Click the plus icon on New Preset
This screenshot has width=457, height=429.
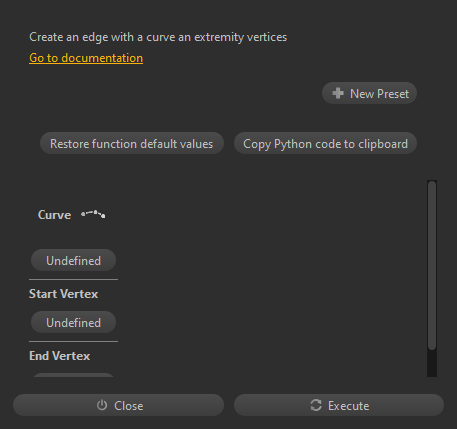[338, 93]
